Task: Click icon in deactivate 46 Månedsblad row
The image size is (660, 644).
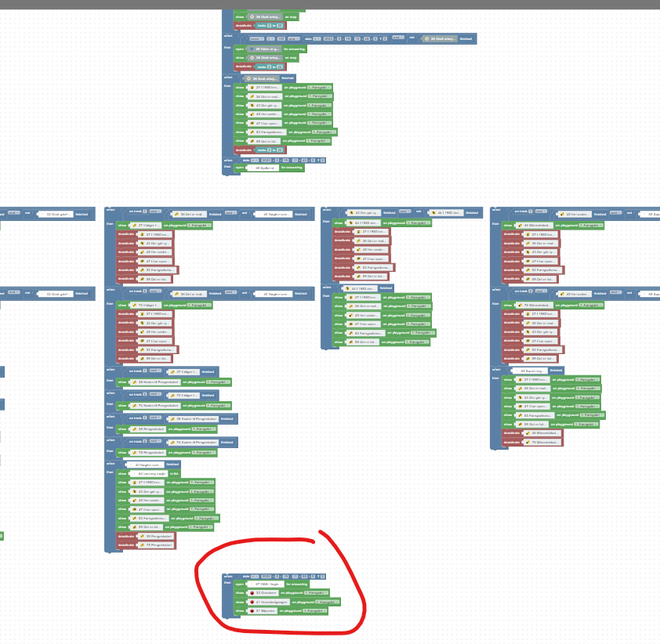Action: pos(528,432)
